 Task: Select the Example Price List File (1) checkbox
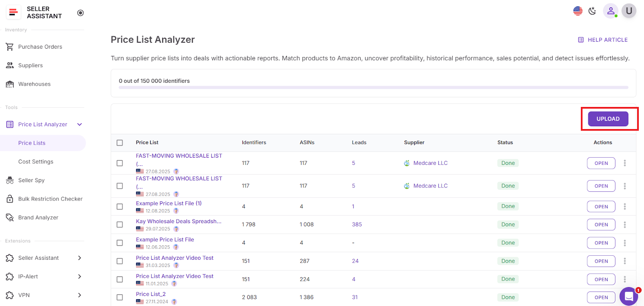pos(120,207)
